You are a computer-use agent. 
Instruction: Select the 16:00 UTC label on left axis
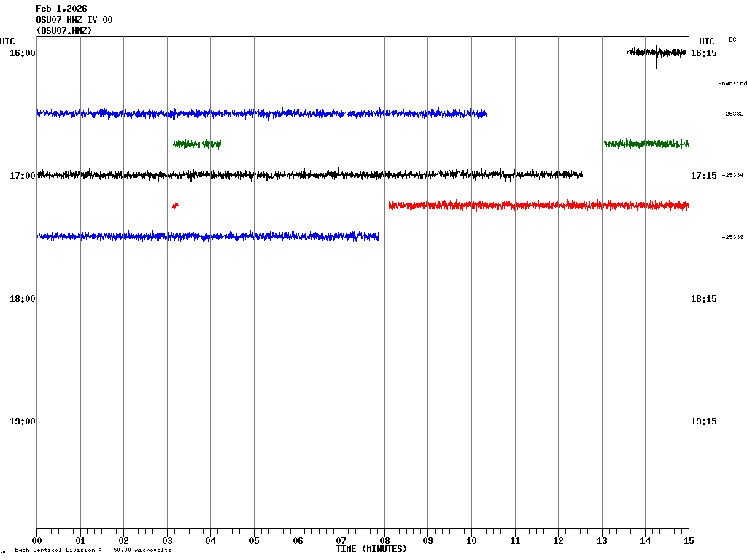(x=23, y=53)
